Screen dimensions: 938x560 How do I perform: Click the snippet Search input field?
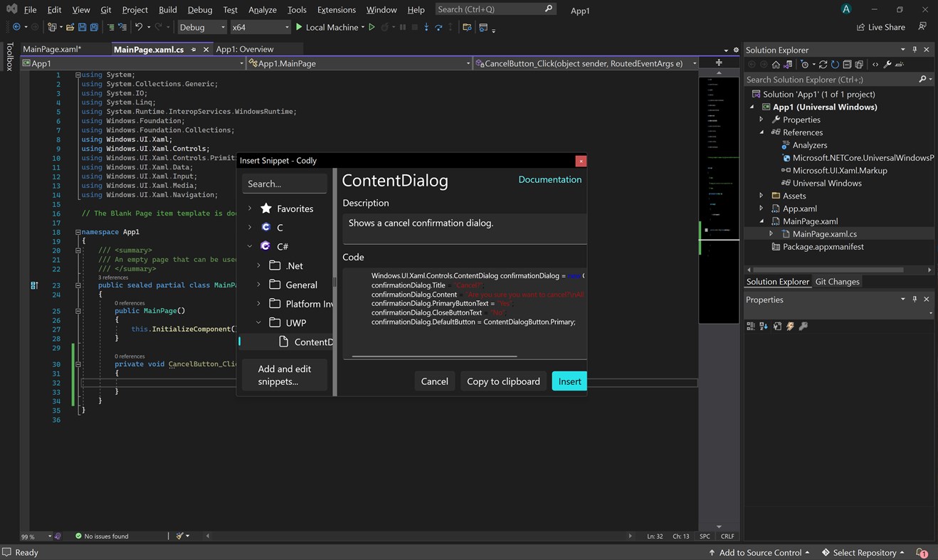(285, 184)
